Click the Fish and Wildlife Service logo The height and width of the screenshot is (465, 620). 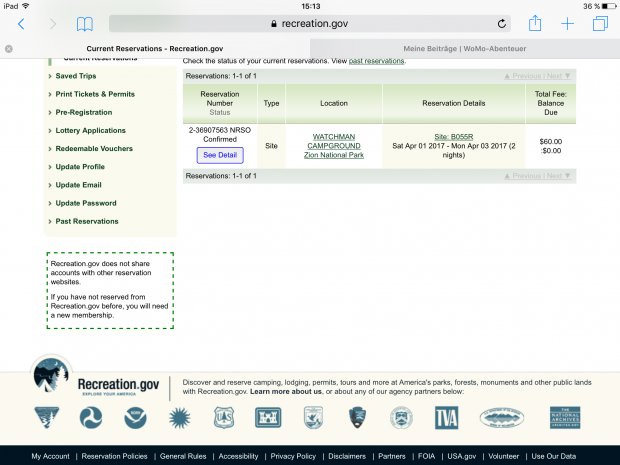click(313, 418)
